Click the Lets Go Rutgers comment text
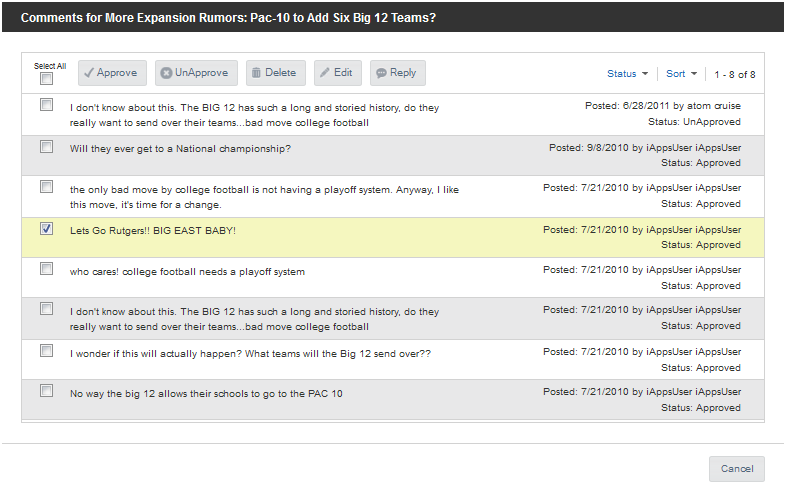786x496 pixels. 153,231
